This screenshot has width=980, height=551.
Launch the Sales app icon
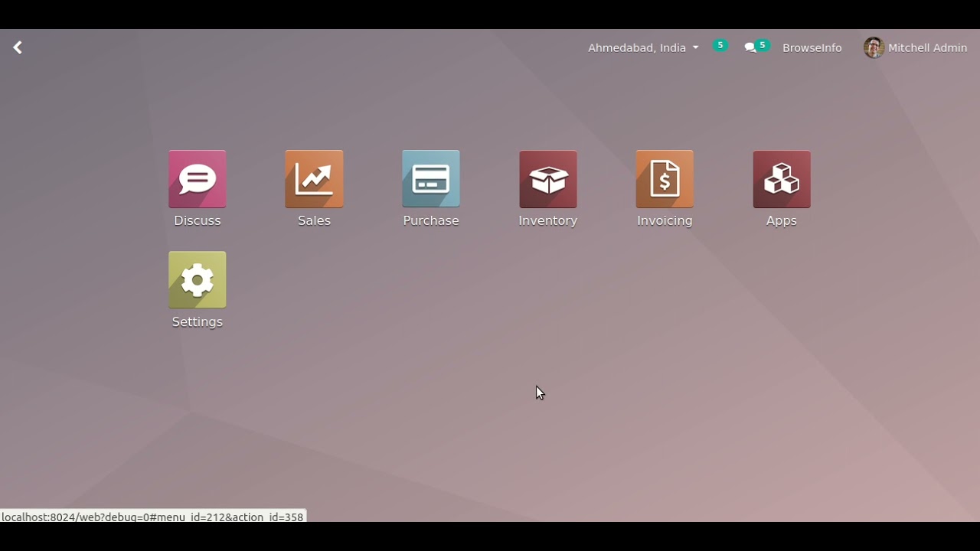click(314, 179)
